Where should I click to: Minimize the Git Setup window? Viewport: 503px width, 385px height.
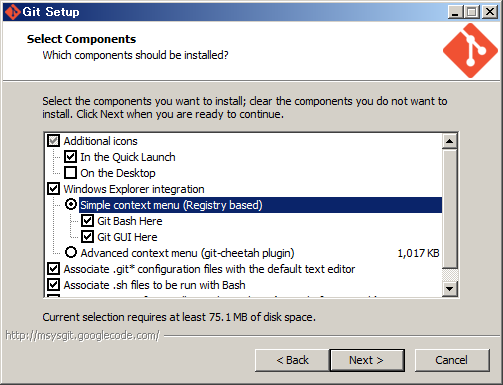click(x=455, y=12)
